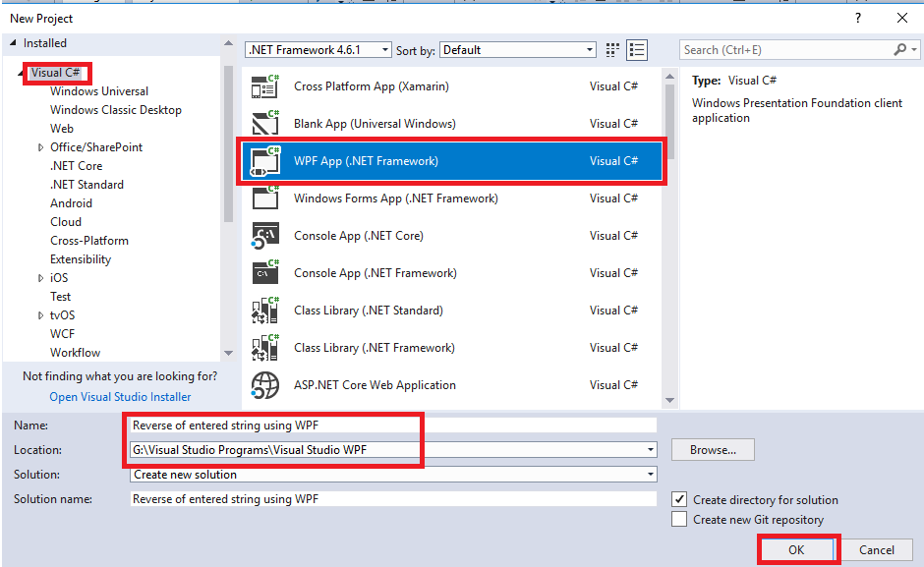Open search options dropdown arrow
This screenshot has width=924, height=567.
914,50
